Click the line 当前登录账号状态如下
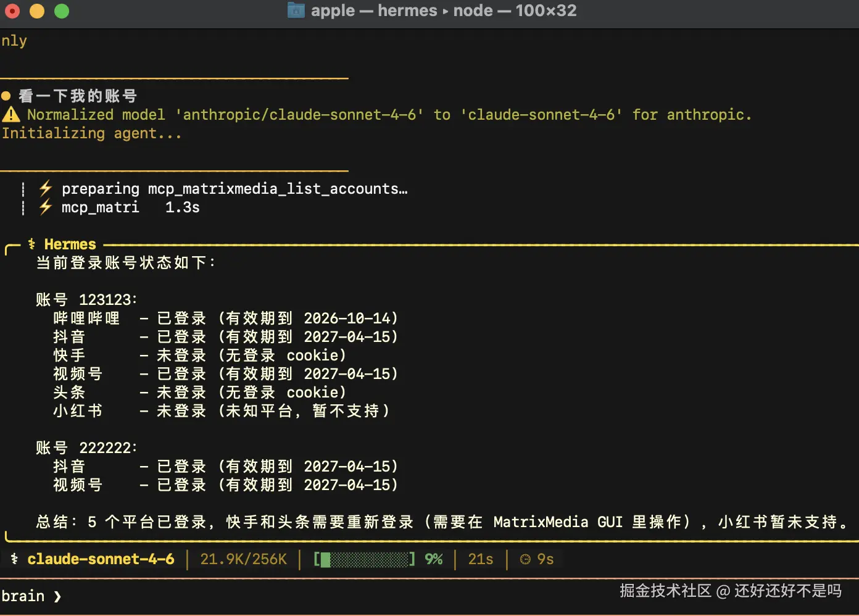859x616 pixels. pyautogui.click(x=126, y=262)
